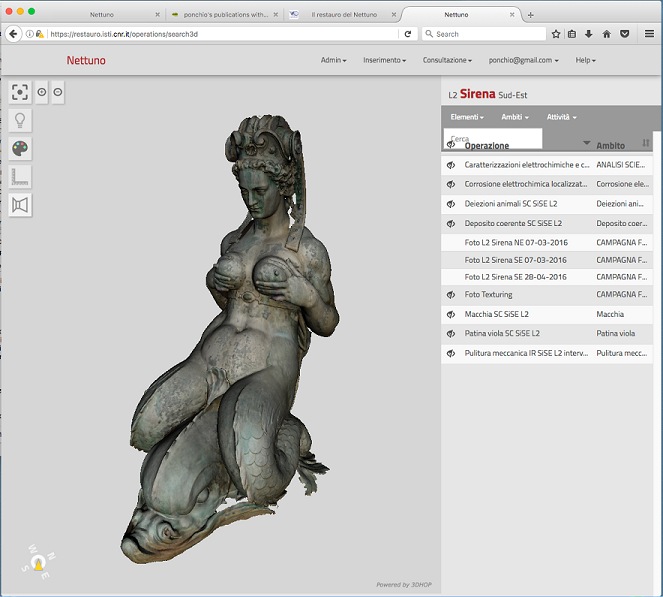Go back with browser back arrow
Screen dimensions: 663x597
(x=14, y=34)
